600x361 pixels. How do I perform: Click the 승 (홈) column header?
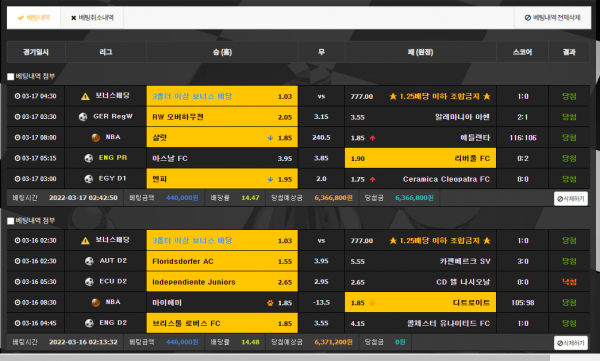click(x=222, y=52)
